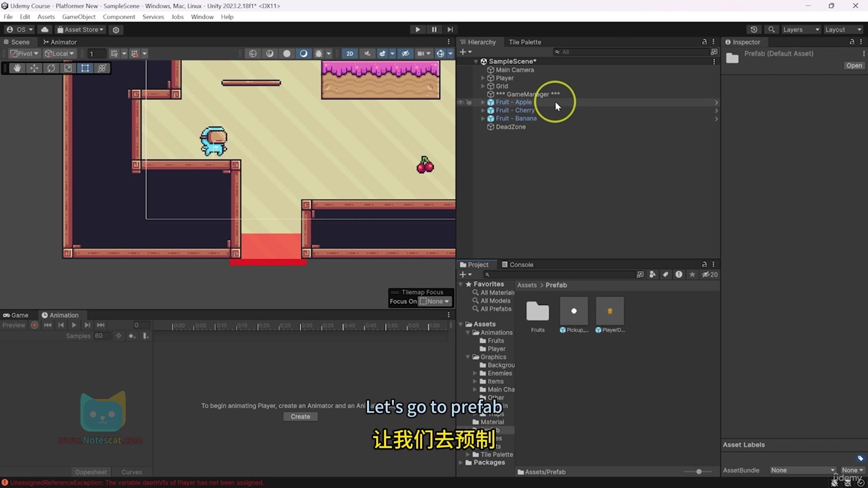Screen dimensions: 868x488
Task: Switch to the Animator tab
Action: click(x=60, y=42)
